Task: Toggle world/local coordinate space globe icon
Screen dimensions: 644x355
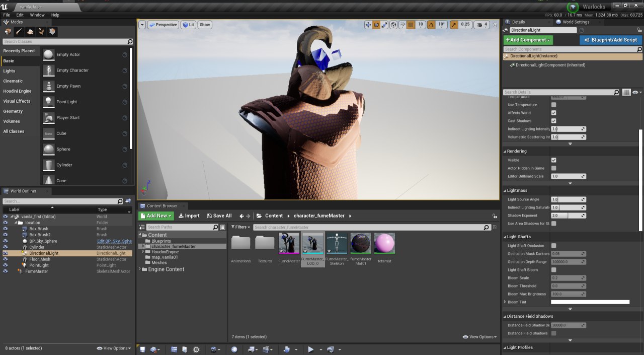Action: [393, 25]
